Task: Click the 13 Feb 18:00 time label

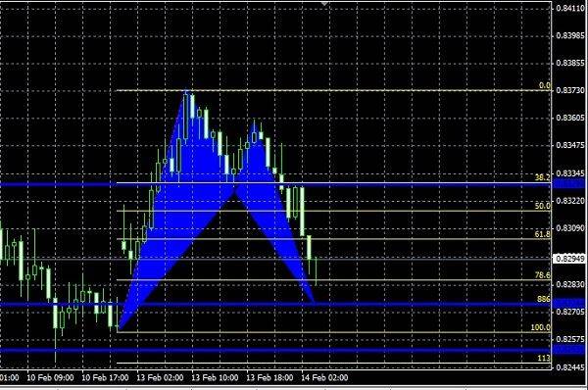Action: coord(269,377)
